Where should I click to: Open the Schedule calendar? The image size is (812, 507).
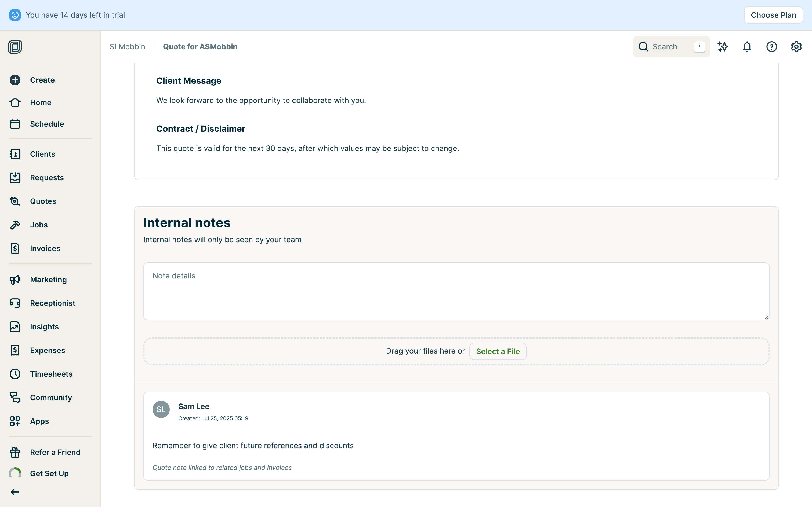tap(47, 124)
